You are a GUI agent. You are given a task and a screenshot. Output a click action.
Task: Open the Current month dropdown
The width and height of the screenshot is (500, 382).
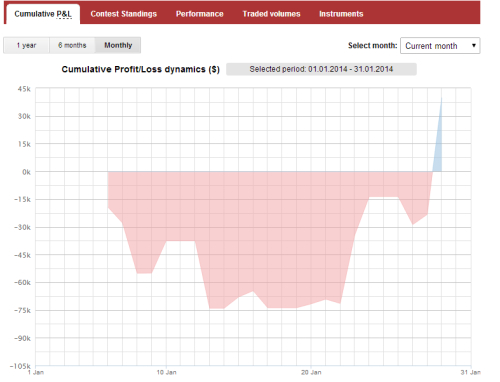click(x=440, y=46)
